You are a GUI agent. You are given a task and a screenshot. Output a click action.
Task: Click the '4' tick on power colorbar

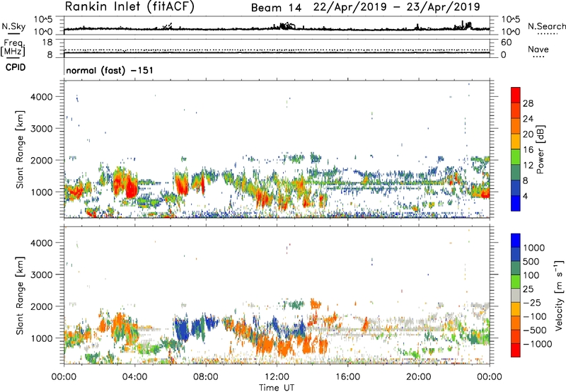(x=525, y=196)
